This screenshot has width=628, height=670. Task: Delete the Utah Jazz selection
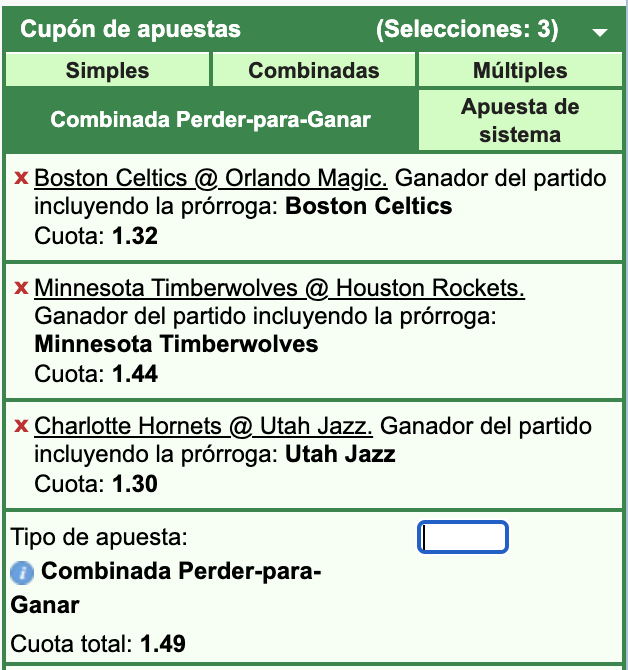pos(20,427)
